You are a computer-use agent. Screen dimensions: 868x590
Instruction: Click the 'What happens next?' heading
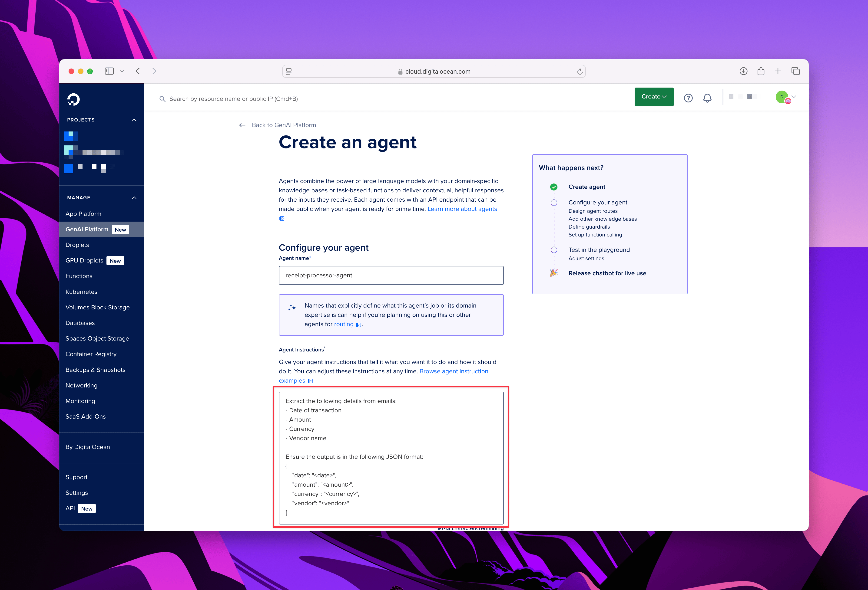(x=571, y=168)
